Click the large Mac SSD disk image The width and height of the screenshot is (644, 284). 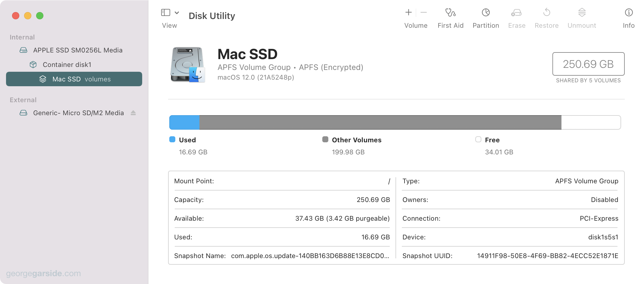(188, 65)
